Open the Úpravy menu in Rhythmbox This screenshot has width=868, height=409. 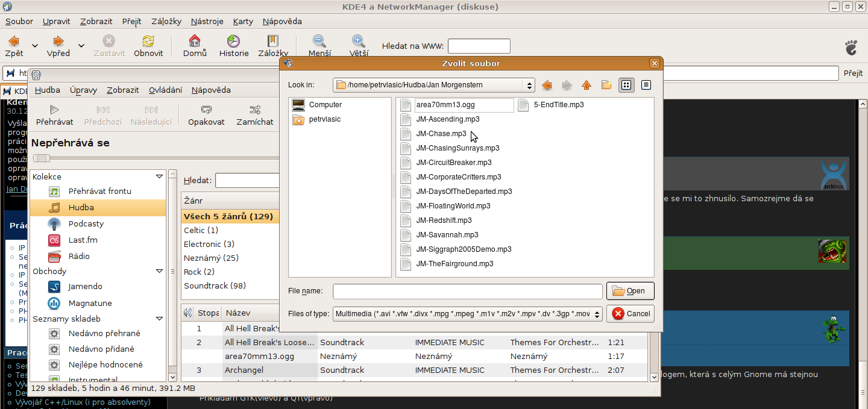pos(83,90)
